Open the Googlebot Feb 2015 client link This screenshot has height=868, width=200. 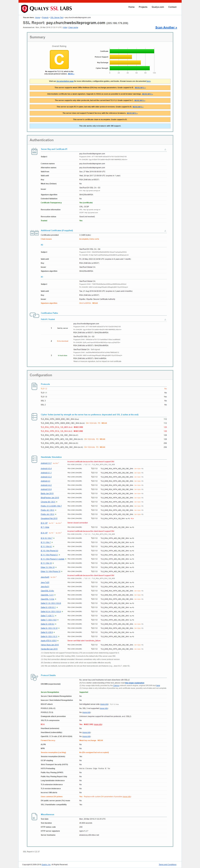point(49,519)
